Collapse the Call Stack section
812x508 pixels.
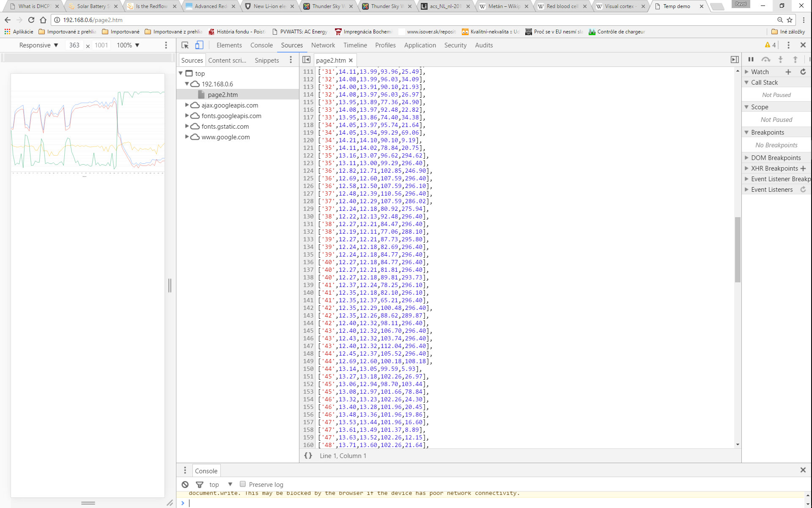click(x=747, y=83)
